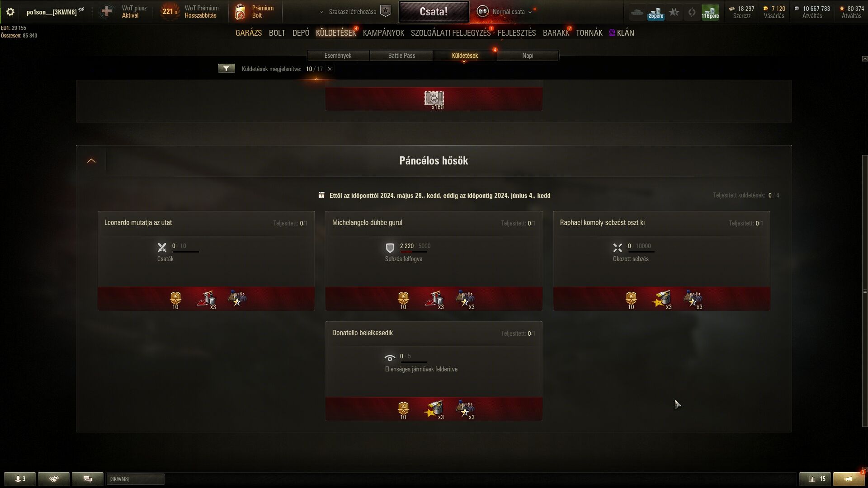Screen dimensions: 868x488
Task: Click the x160 reward token icon
Action: pyautogui.click(x=434, y=99)
